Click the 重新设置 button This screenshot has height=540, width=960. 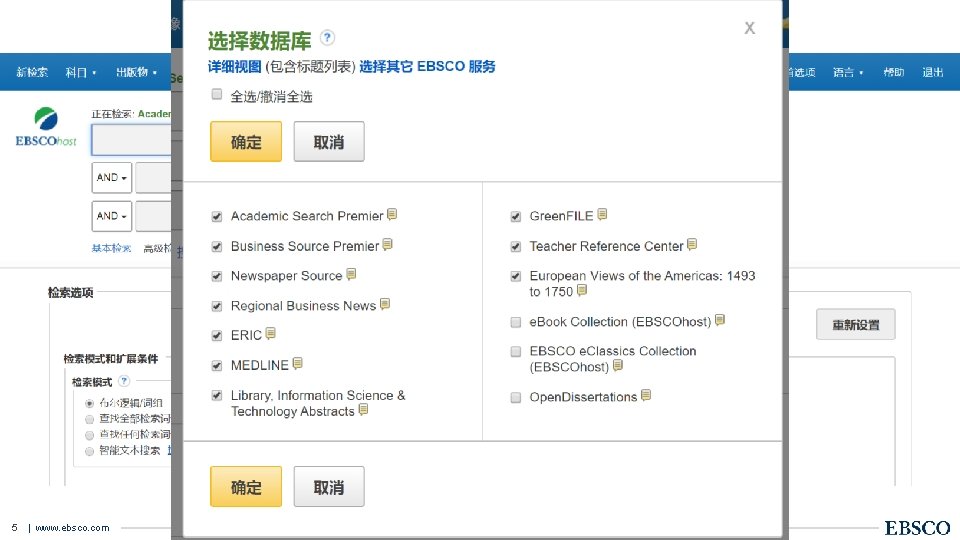pyautogui.click(x=855, y=324)
